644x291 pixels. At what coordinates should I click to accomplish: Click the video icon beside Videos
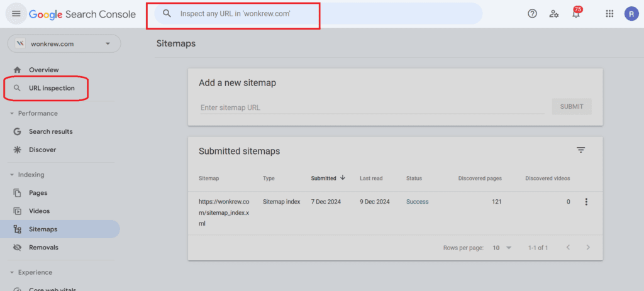(17, 211)
